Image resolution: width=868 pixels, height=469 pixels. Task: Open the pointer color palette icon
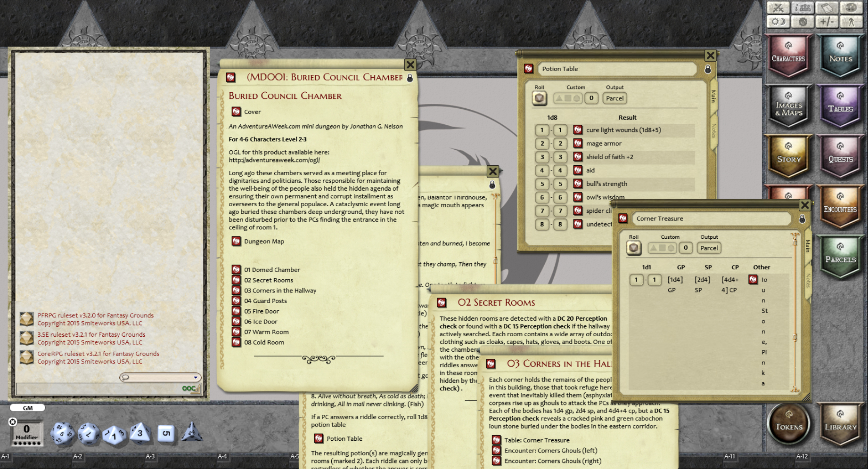click(x=852, y=8)
